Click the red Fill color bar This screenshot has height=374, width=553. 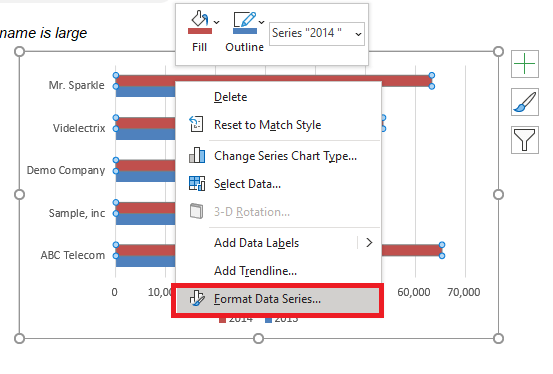(200, 31)
